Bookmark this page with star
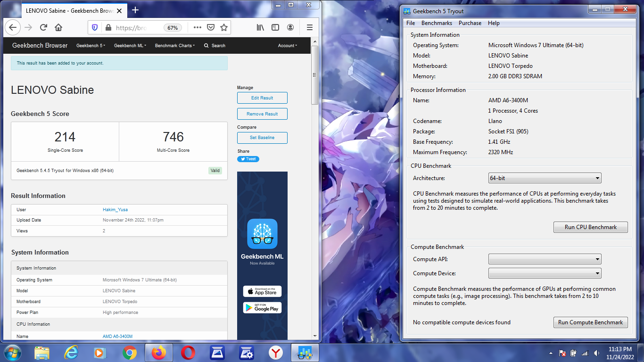 [x=224, y=27]
